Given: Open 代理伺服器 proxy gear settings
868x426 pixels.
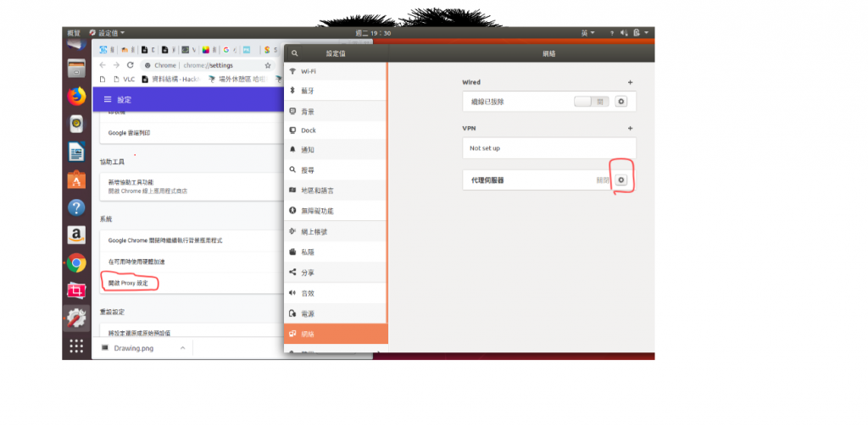Looking at the screenshot, I should (621, 180).
